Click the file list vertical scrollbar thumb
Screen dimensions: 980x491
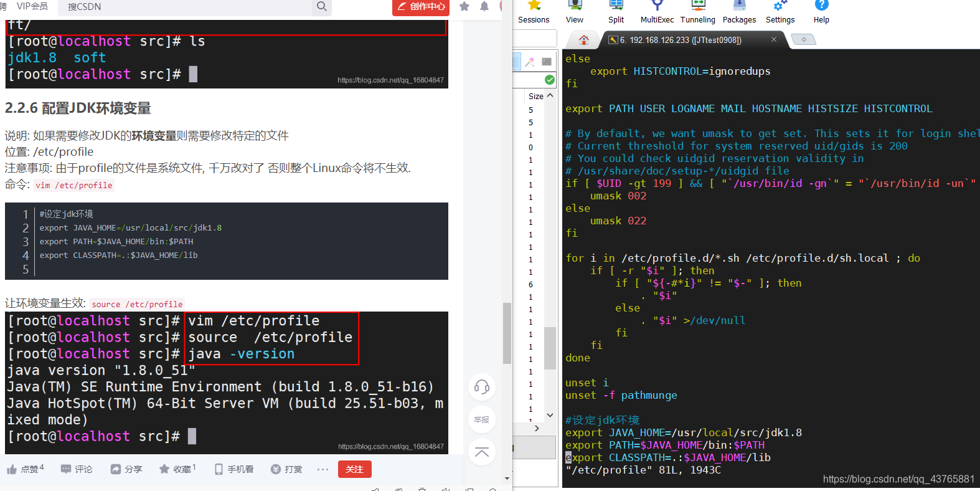click(x=550, y=348)
